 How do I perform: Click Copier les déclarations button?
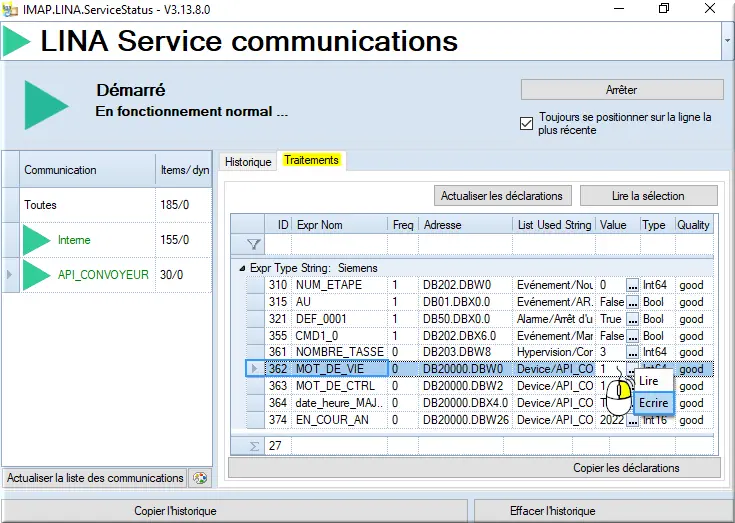coord(474,468)
